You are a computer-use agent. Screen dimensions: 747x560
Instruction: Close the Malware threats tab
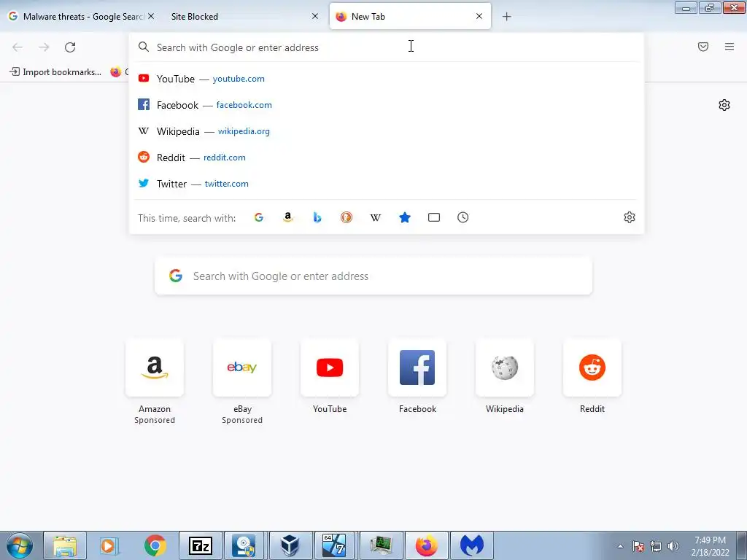tap(151, 16)
